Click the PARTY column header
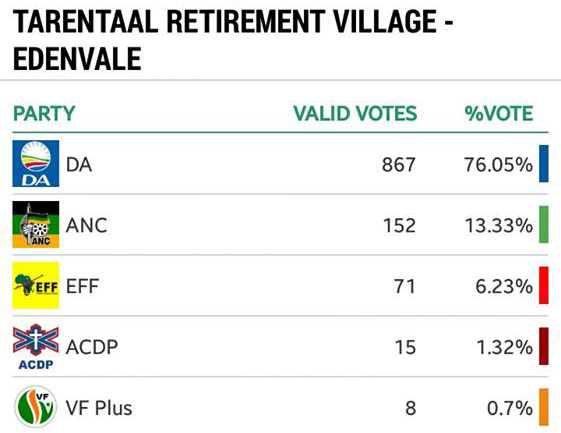This screenshot has height=433, width=561. tap(44, 114)
